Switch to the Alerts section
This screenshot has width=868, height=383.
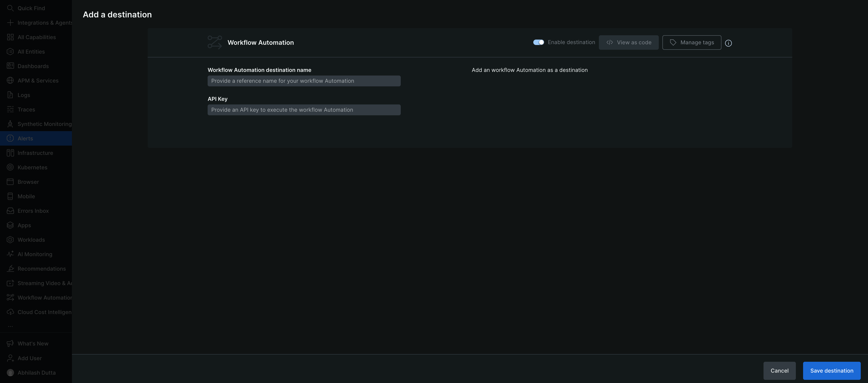(x=25, y=138)
